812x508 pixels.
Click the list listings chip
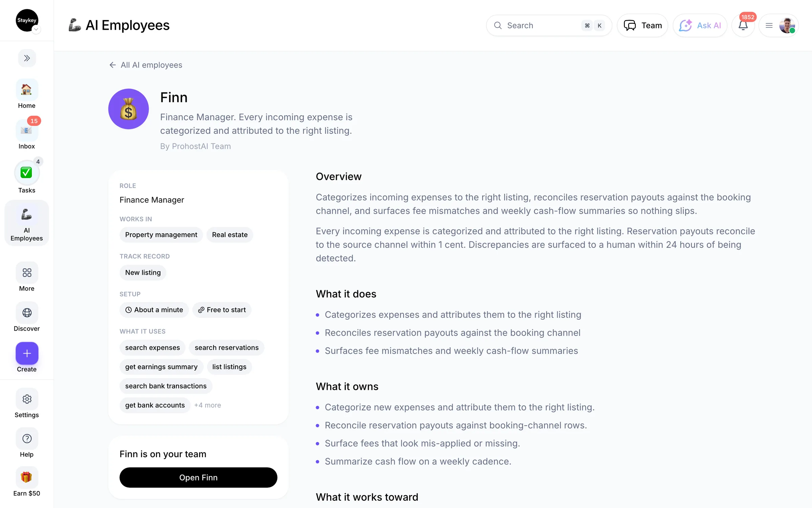point(229,367)
